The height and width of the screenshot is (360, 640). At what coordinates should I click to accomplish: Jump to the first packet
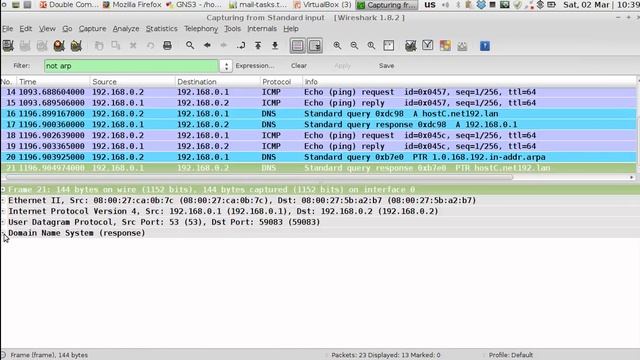[258, 46]
